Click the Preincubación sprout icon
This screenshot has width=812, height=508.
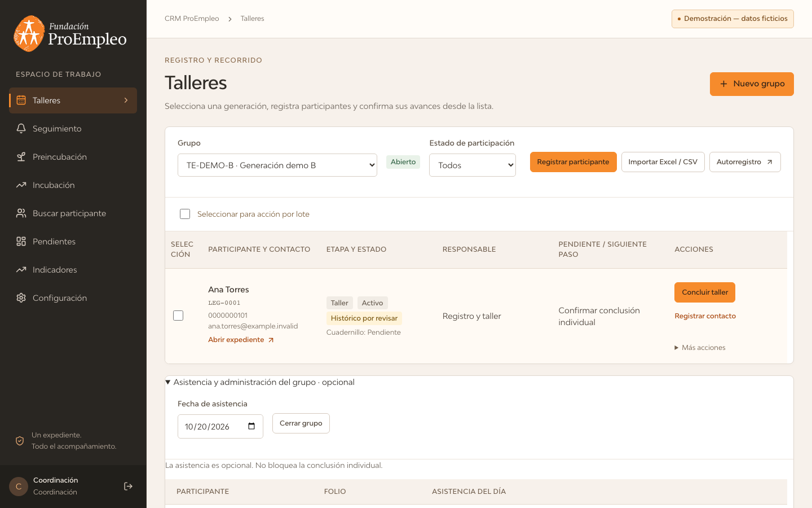click(x=21, y=157)
